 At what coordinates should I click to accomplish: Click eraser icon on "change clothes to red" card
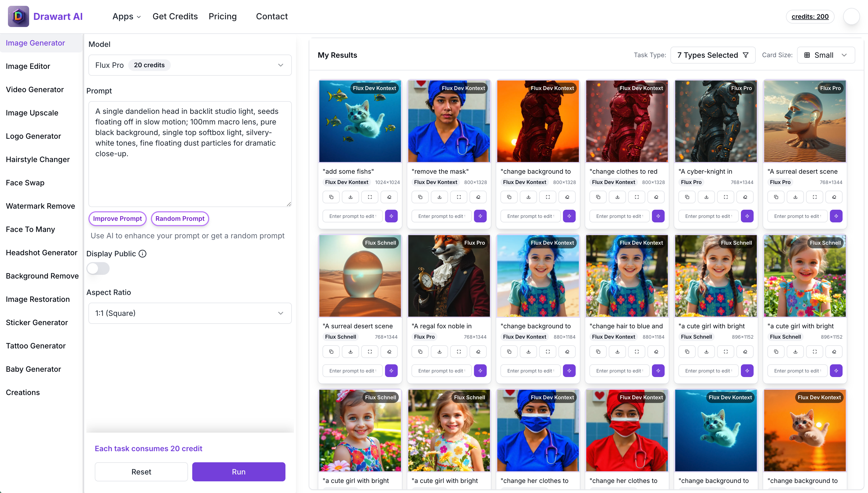pyautogui.click(x=656, y=197)
